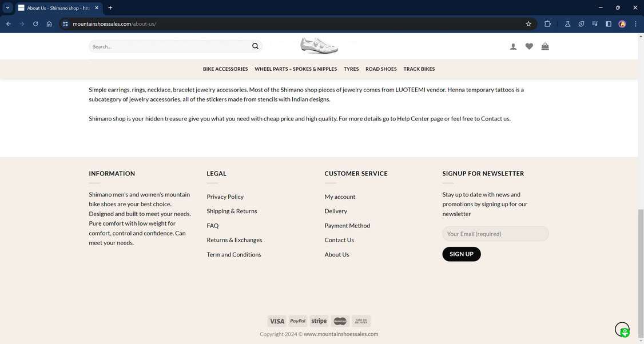Open the wishlist heart icon

[x=529, y=46]
